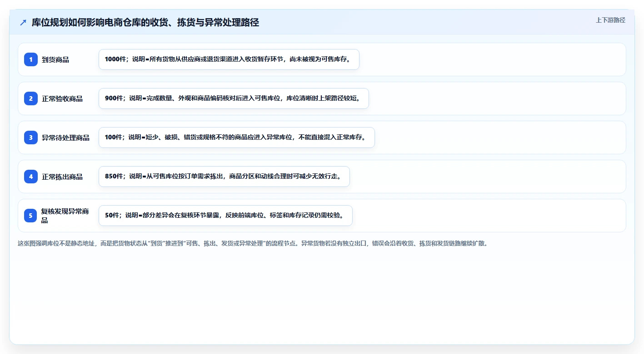Open the 50件 description box about 复核环节
The height and width of the screenshot is (354, 644).
pyautogui.click(x=225, y=216)
